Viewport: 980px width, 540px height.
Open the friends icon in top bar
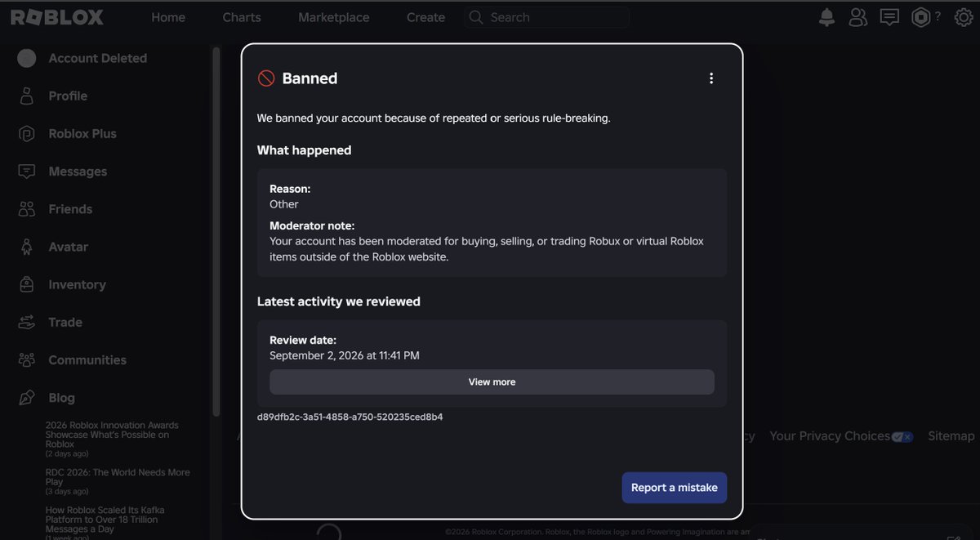tap(857, 17)
